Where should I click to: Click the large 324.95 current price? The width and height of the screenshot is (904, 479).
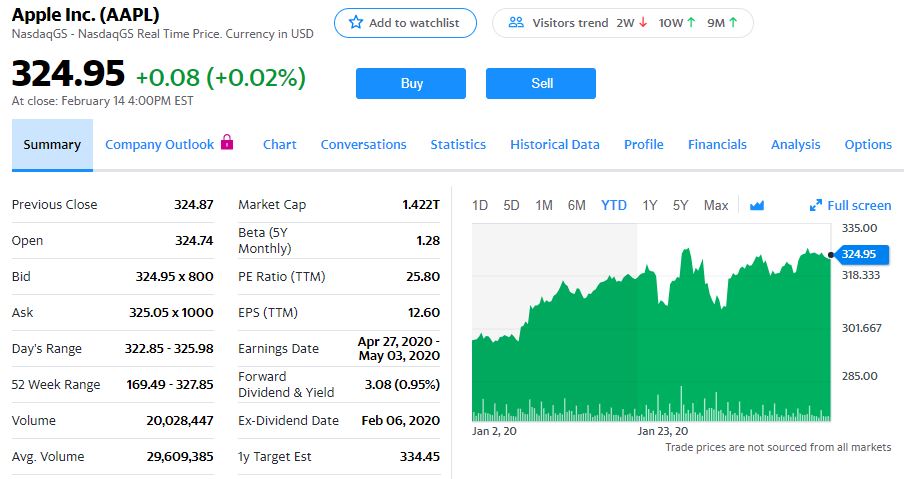[68, 74]
